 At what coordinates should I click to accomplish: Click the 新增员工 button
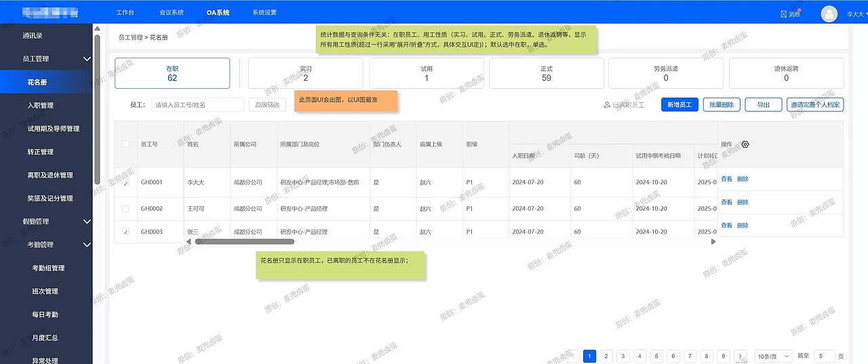click(x=679, y=105)
